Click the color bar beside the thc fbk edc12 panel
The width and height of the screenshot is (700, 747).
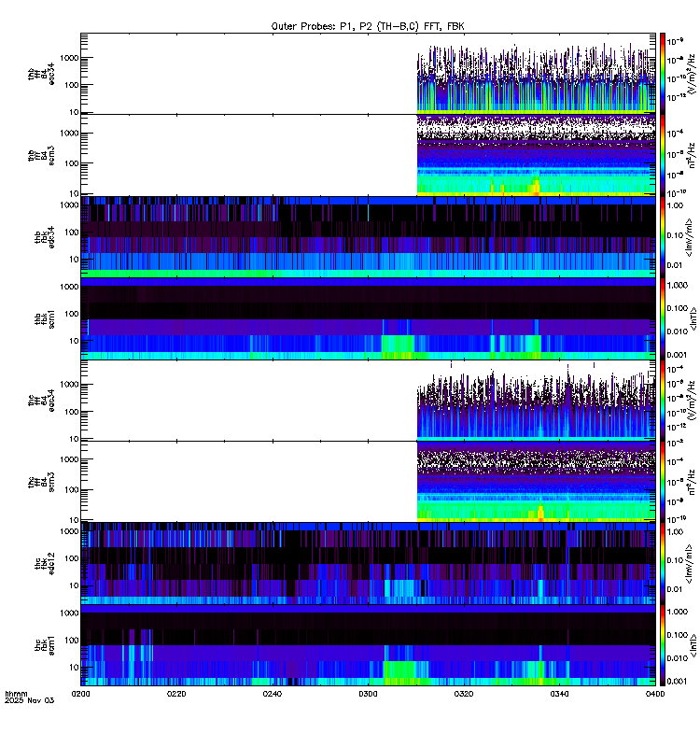[663, 564]
